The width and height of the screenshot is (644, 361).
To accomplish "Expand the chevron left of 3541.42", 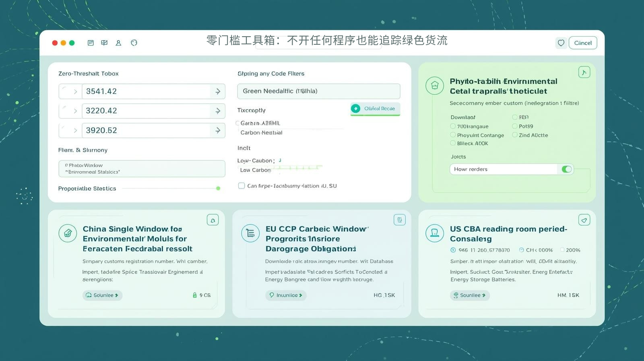I will [x=75, y=91].
